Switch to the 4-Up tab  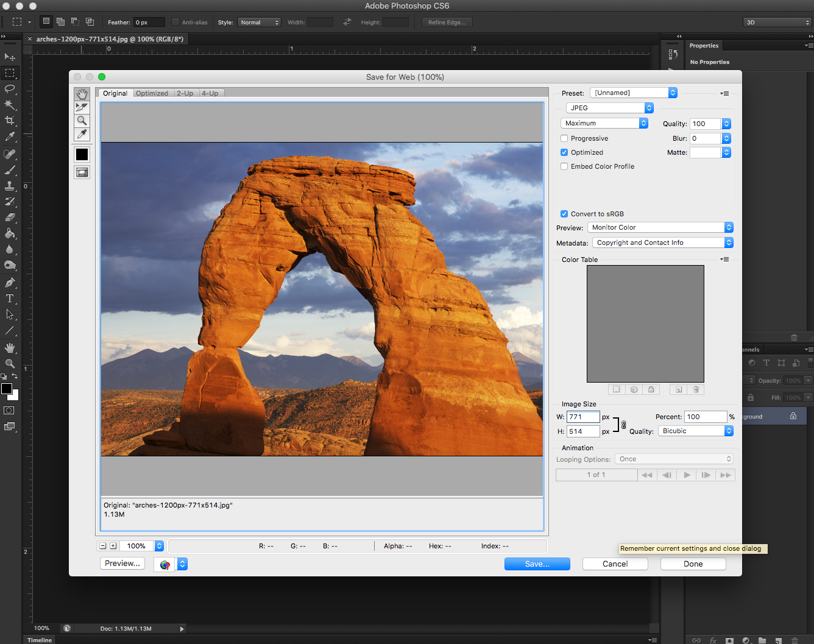(210, 93)
